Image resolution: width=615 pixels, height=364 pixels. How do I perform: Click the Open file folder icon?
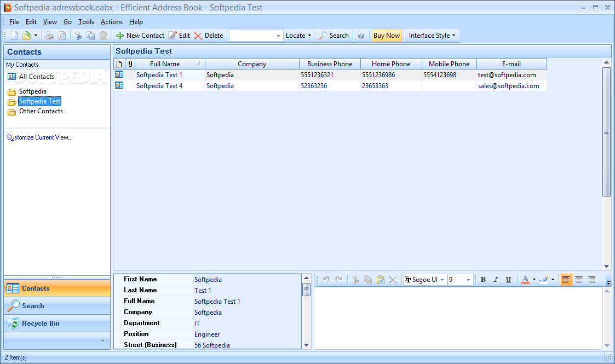tap(27, 36)
